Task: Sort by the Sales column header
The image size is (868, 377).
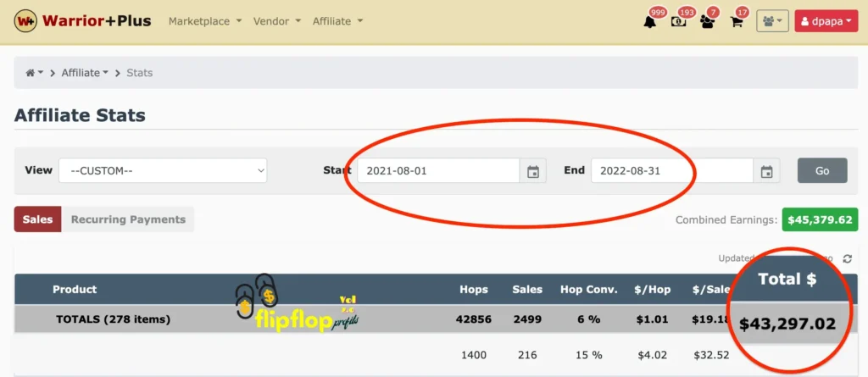Action: coord(527,289)
